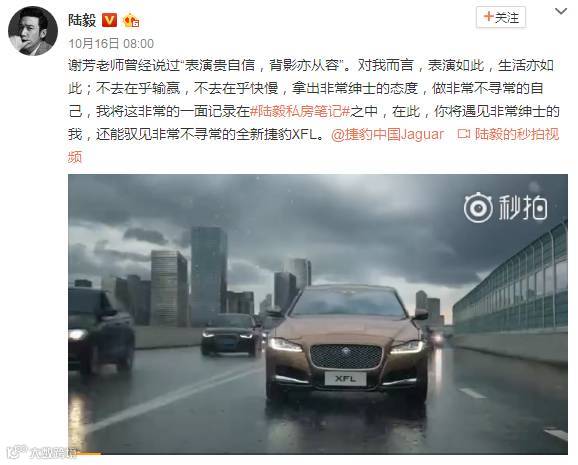Click the video progress bar
The height and width of the screenshot is (465, 578).
point(318,453)
